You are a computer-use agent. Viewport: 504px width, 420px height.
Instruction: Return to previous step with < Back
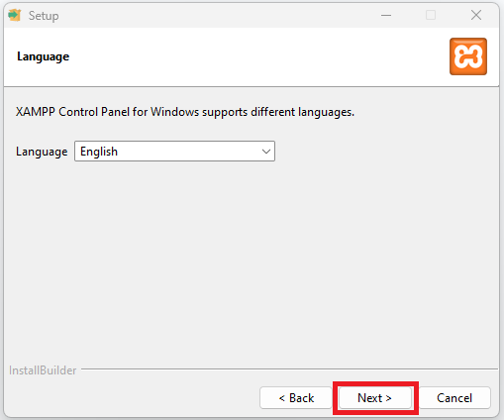(x=296, y=398)
